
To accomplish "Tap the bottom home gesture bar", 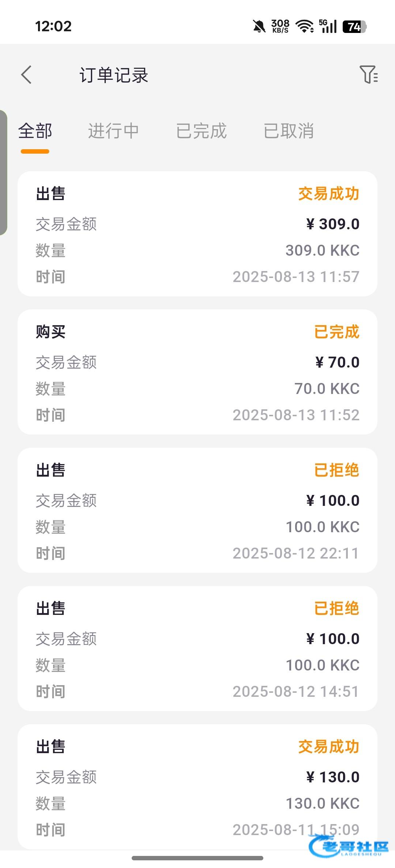I will (x=197, y=858).
